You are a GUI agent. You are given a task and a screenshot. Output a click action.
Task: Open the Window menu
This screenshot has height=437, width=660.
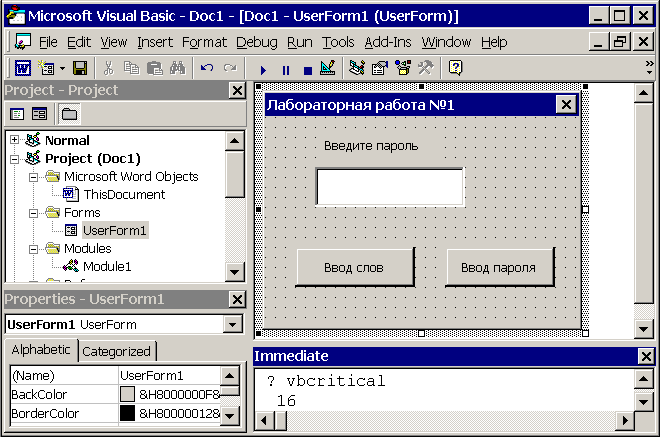(x=446, y=42)
